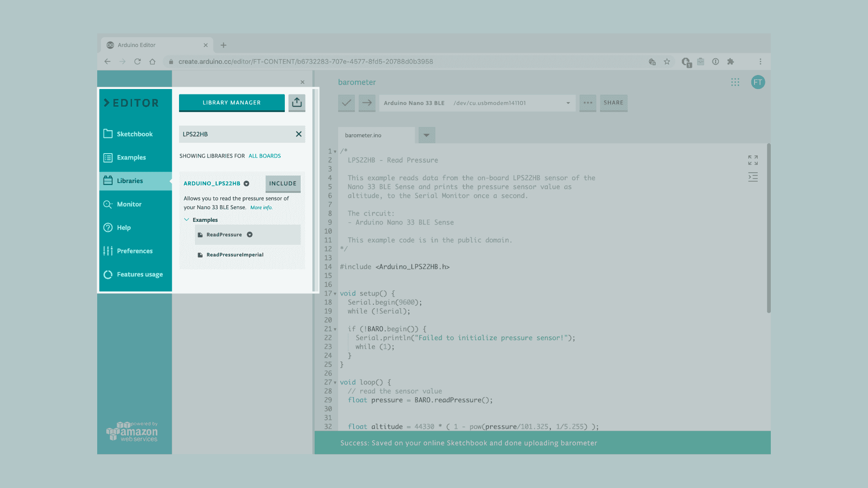Clear the LPS22HB search text
Screen dimensions: 868x488
click(x=298, y=134)
